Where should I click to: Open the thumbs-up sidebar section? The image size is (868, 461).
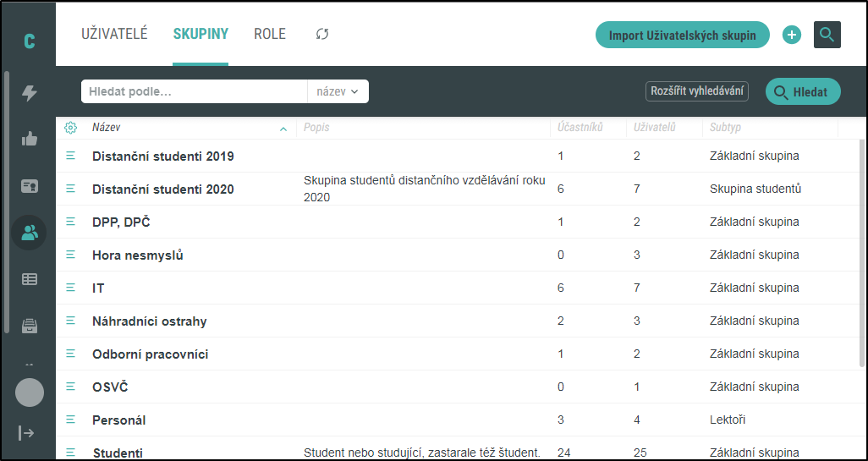click(x=30, y=139)
